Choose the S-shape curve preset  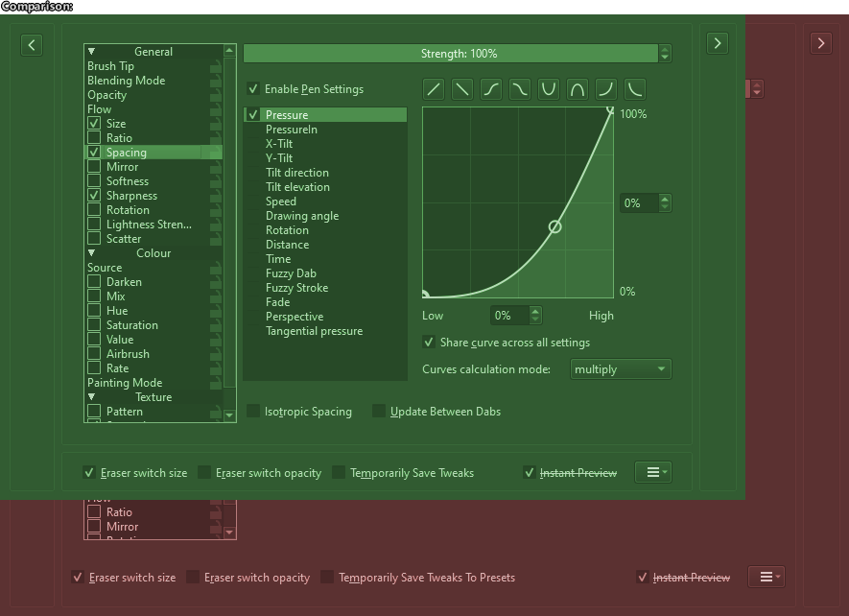pyautogui.click(x=490, y=89)
